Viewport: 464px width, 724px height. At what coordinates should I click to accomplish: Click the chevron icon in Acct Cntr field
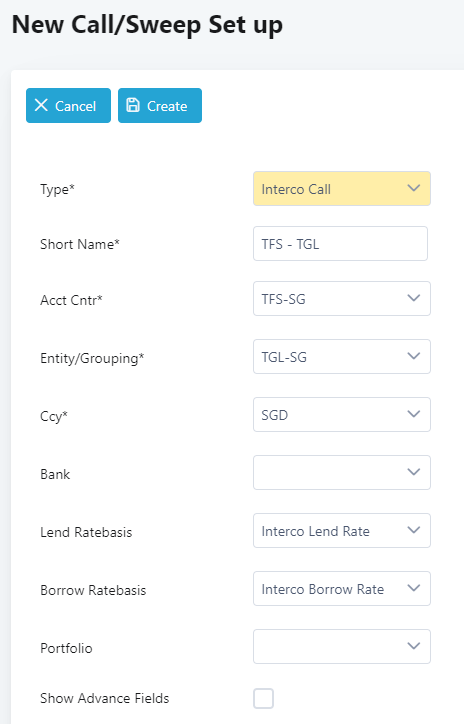[414, 298]
